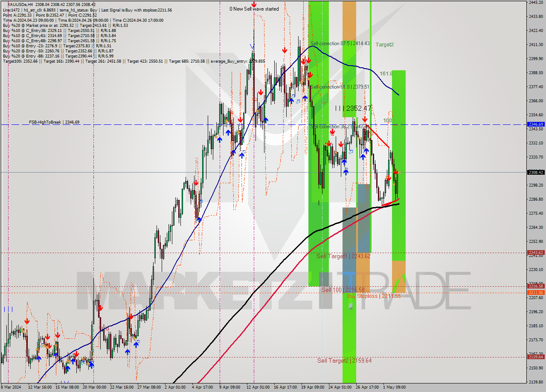
Task: Click the 'Target100: 2352.66' targets summary line
Action: pos(134,61)
